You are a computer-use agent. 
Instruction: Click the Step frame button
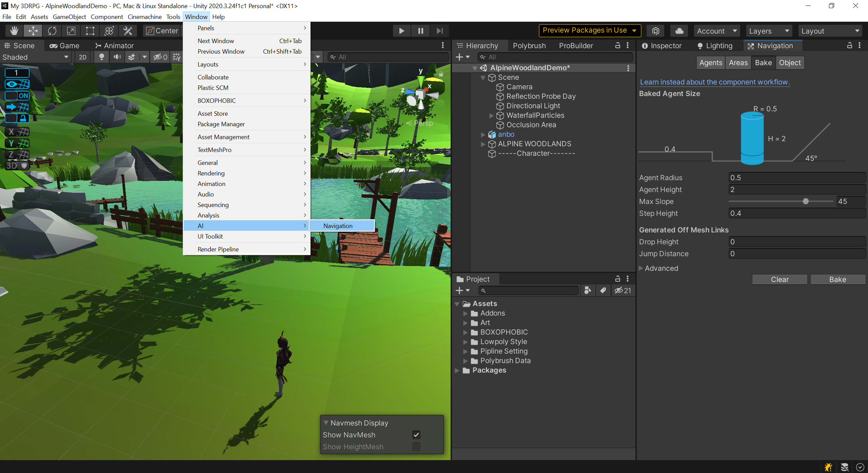(x=439, y=31)
